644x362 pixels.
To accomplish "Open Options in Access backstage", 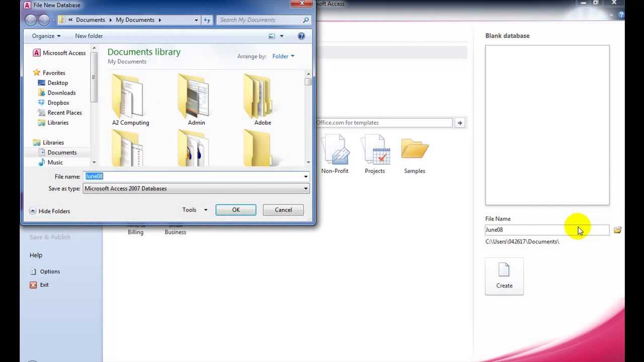I will (x=50, y=271).
